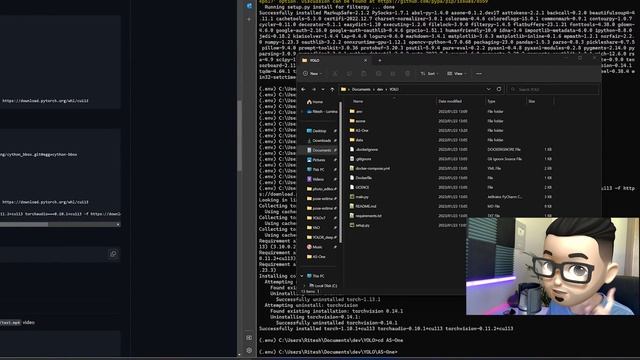Click the code block's horizontal scrollbar
640x360 pixels.
click(x=24, y=224)
